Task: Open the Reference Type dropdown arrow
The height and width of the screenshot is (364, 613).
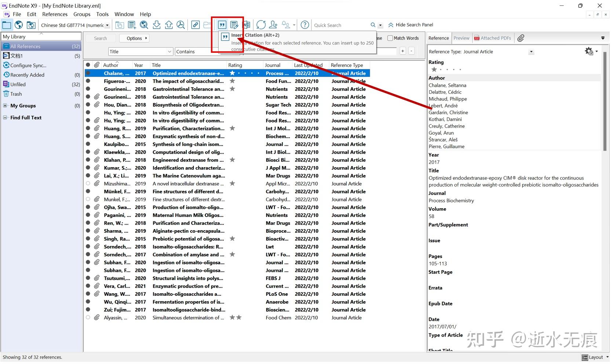Action: coord(531,52)
